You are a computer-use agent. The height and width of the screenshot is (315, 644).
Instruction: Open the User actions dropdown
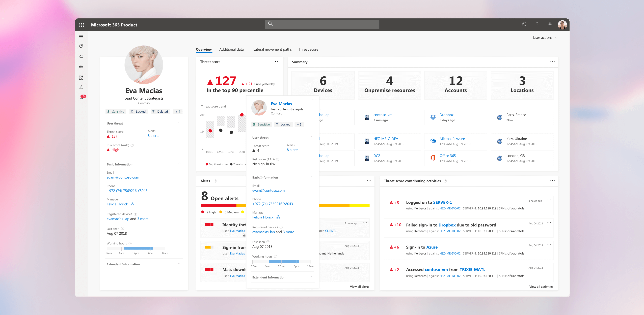pos(545,38)
